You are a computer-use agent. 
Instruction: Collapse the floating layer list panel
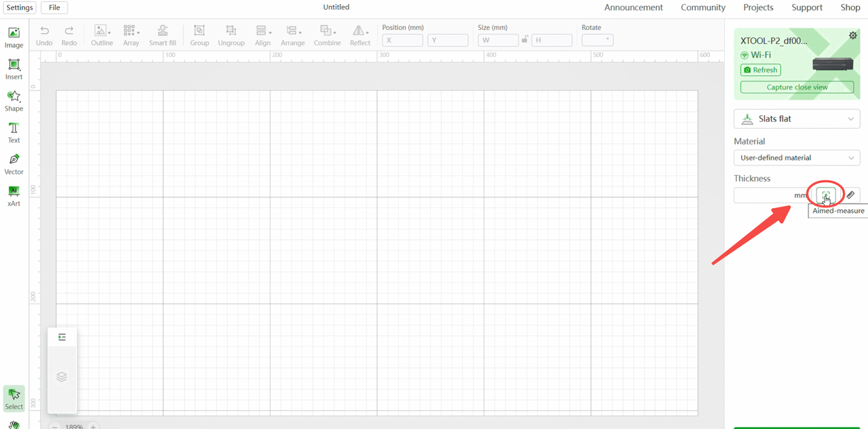(x=62, y=338)
